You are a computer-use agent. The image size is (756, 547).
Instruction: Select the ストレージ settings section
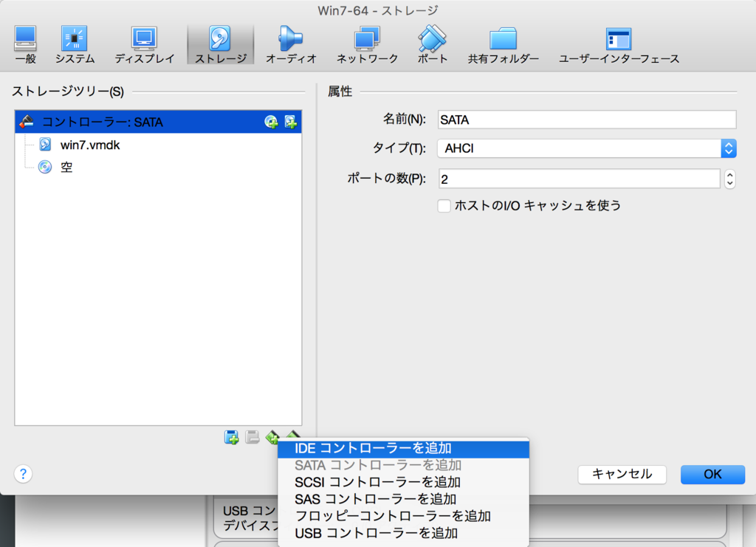point(220,45)
